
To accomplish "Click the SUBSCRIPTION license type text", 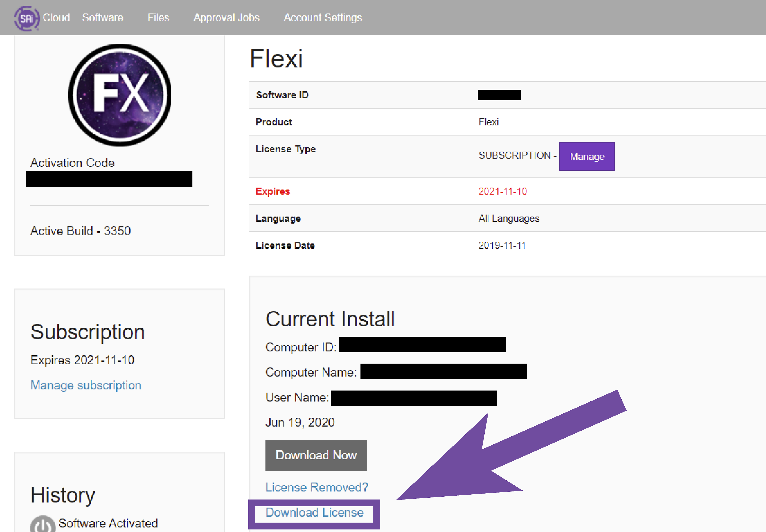I will 514,155.
